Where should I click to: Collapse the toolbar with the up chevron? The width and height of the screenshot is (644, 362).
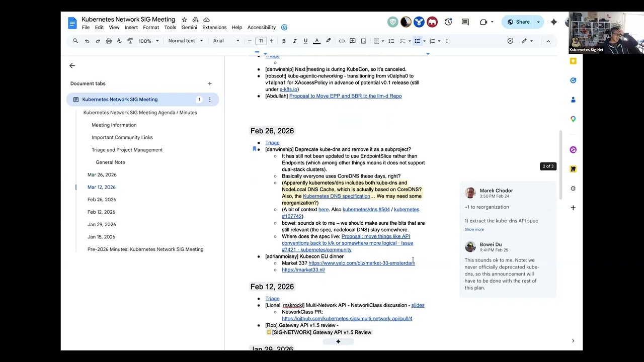(548, 41)
